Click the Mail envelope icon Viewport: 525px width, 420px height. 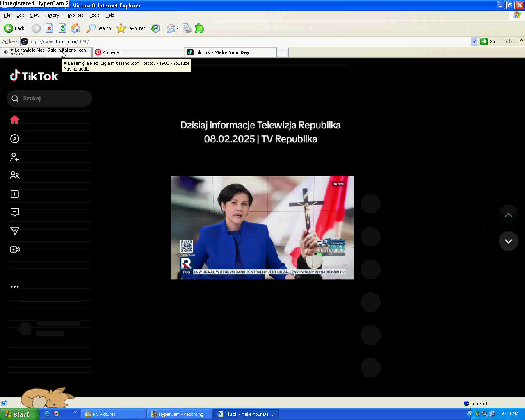171,28
